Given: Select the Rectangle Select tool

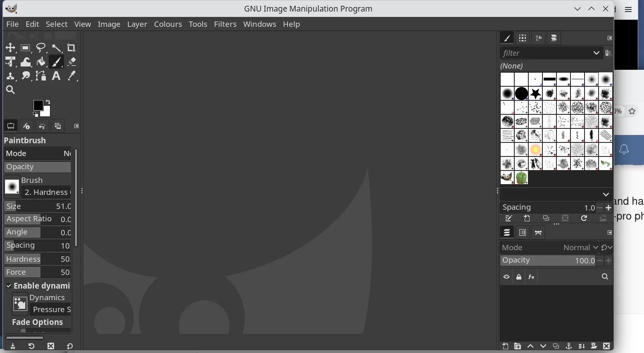Looking at the screenshot, I should [x=26, y=48].
